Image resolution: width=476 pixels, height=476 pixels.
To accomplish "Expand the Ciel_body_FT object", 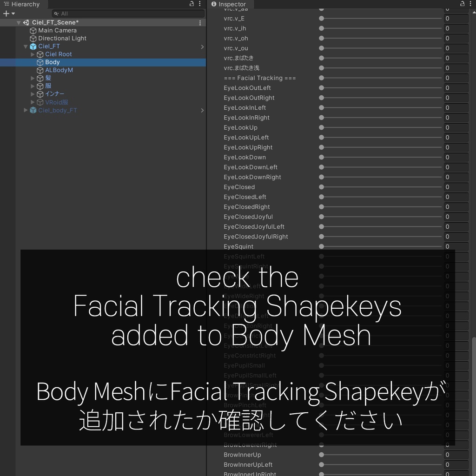I will tap(26, 110).
